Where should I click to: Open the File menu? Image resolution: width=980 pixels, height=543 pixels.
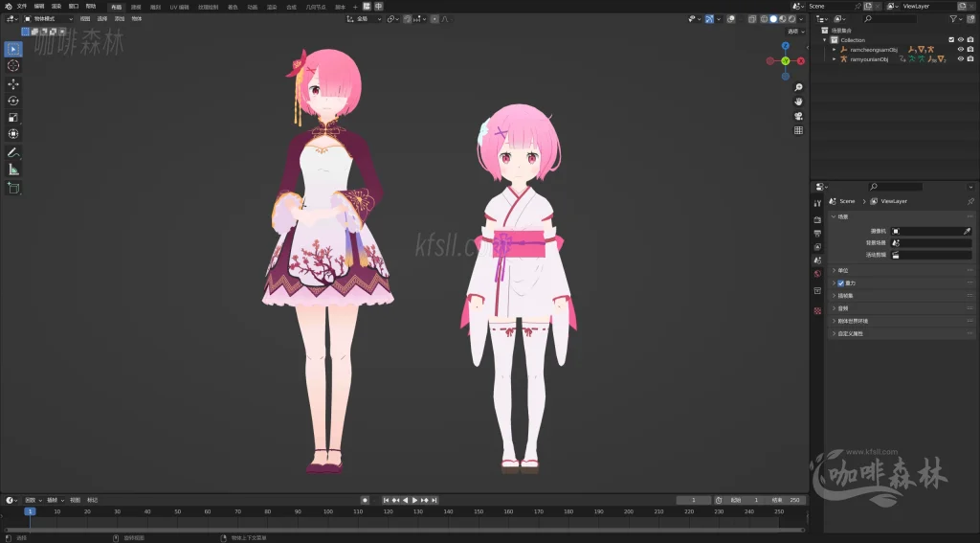point(22,7)
